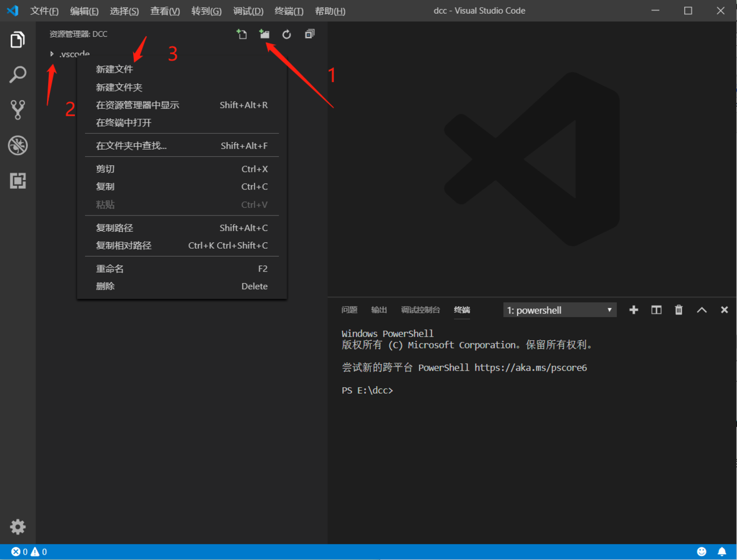Maximize the VS Code window
The image size is (737, 560).
click(688, 11)
